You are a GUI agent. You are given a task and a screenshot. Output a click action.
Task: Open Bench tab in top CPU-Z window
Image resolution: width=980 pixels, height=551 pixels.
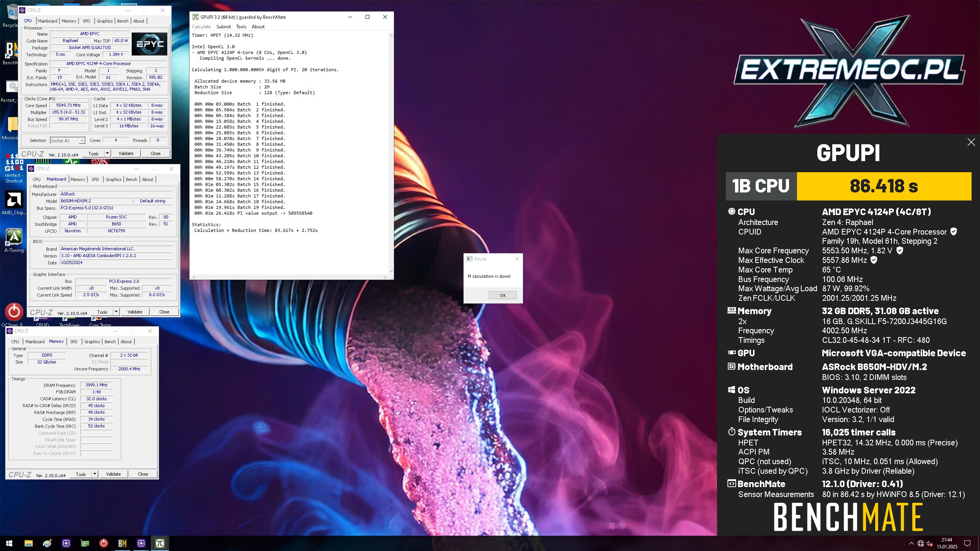123,21
